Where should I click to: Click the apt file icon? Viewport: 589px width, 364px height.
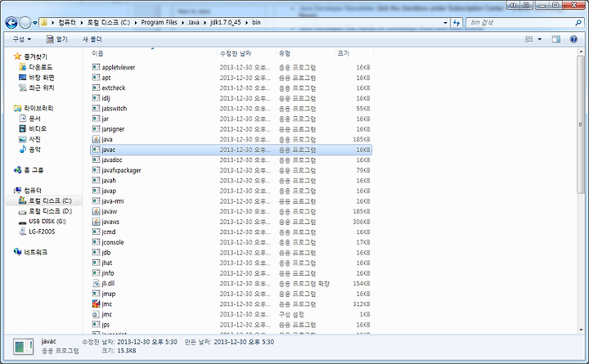click(x=97, y=78)
